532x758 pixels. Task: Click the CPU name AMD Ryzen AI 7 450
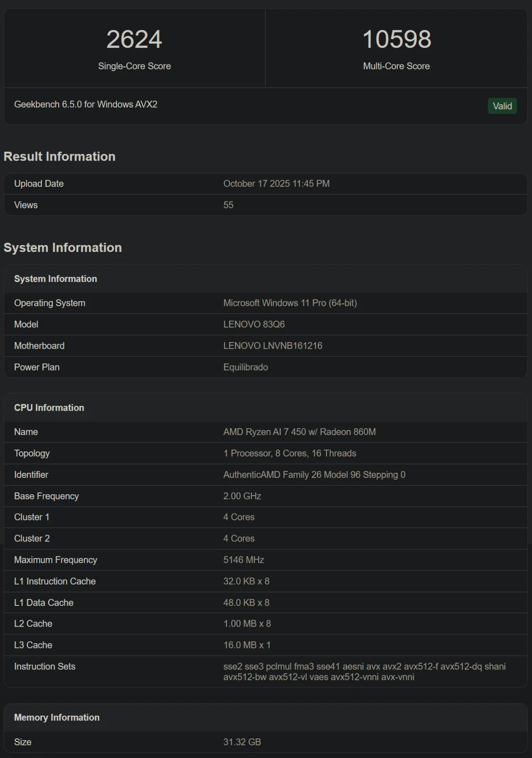coord(299,432)
